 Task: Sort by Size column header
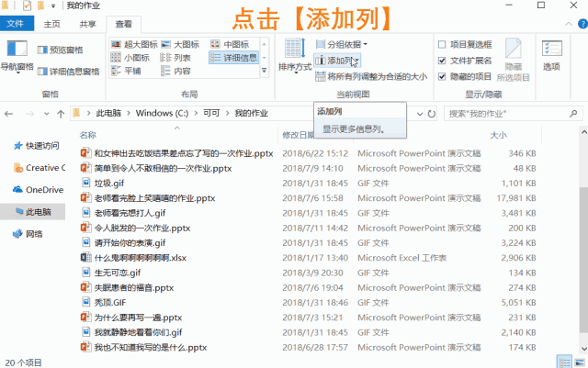pyautogui.click(x=498, y=135)
